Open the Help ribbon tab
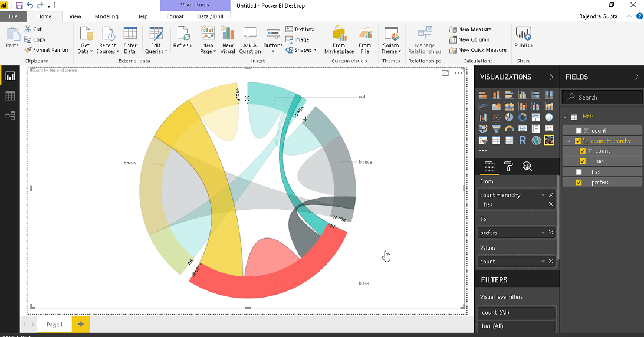 point(142,16)
